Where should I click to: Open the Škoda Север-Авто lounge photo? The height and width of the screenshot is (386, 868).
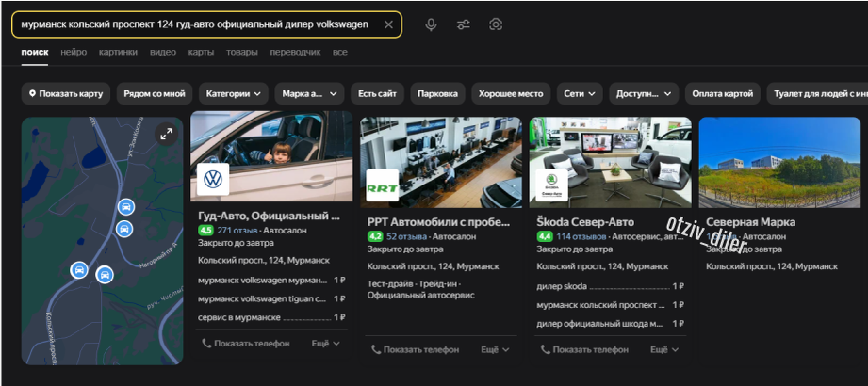point(610,162)
